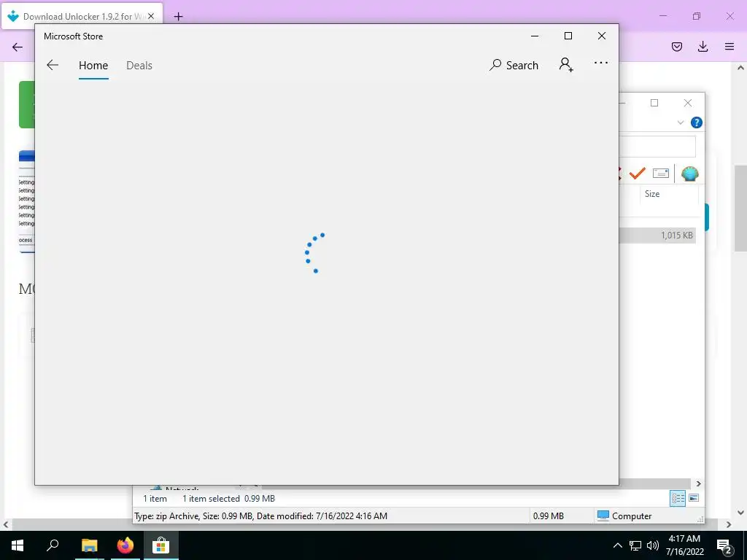Open the Home tab in Microsoft Store

(x=93, y=65)
